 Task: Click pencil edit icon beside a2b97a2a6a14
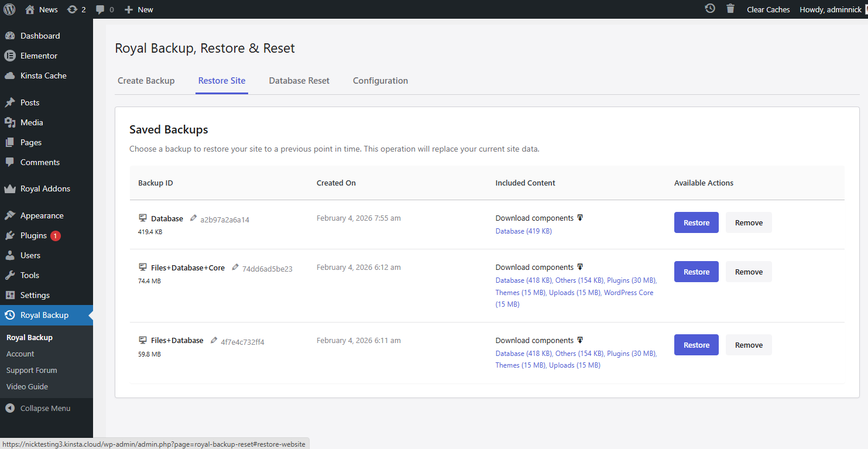point(194,218)
